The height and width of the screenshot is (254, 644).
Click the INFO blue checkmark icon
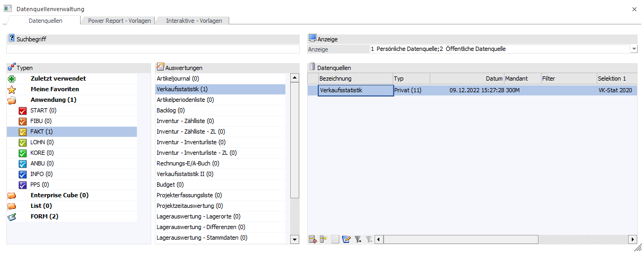pyautogui.click(x=22, y=174)
